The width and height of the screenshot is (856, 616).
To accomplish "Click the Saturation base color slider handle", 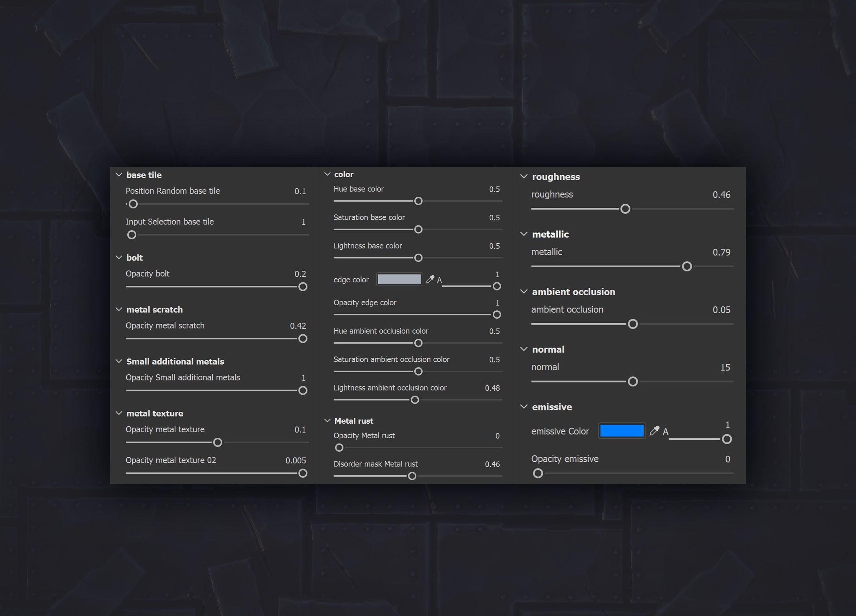I will coord(418,229).
